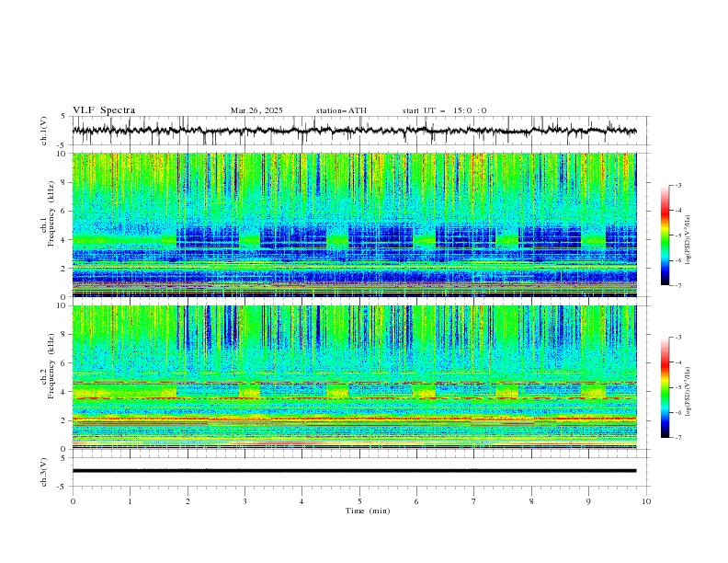Image resolution: width=728 pixels, height=563 pixels.
Task: Click the "VLF Spectra" plot title
Action: (104, 110)
